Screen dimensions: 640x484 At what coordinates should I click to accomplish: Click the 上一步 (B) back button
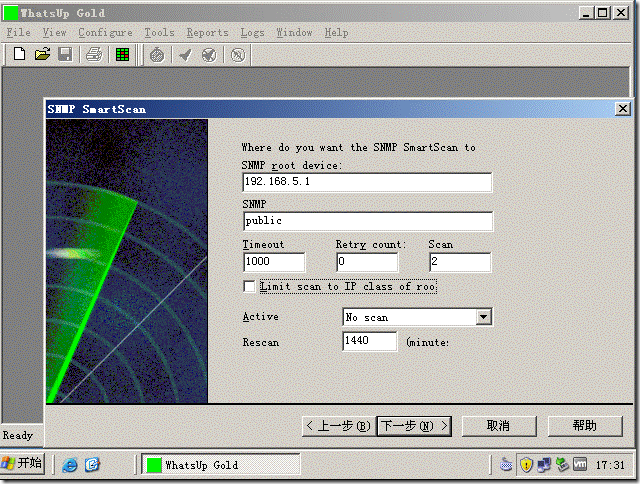(338, 426)
